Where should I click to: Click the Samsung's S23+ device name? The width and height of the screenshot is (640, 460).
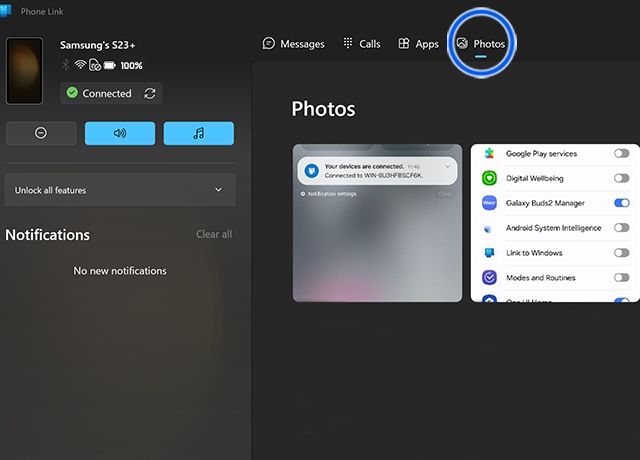(x=98, y=45)
